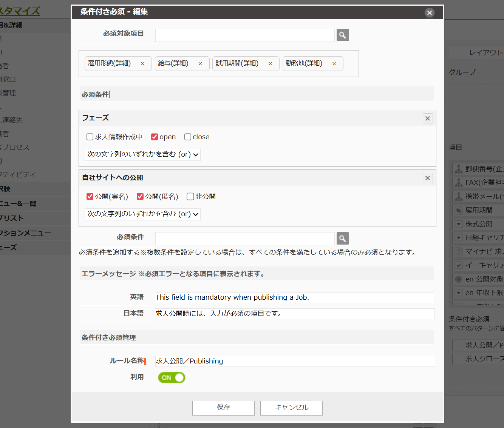The height and width of the screenshot is (428, 504).
Task: Check the 求人情報作成中 checkbox
Action: [90, 137]
